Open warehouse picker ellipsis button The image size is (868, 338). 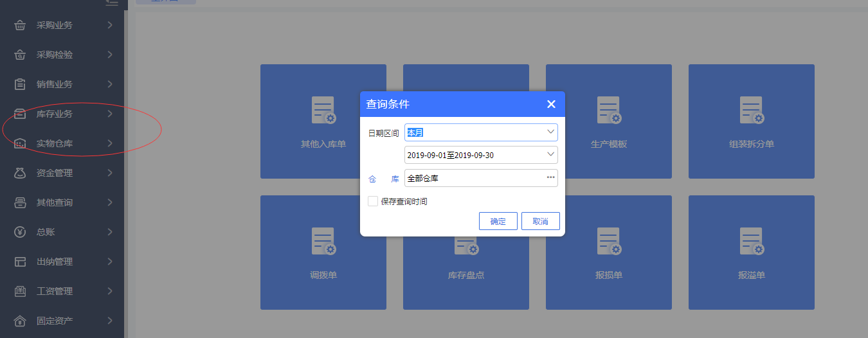point(551,178)
